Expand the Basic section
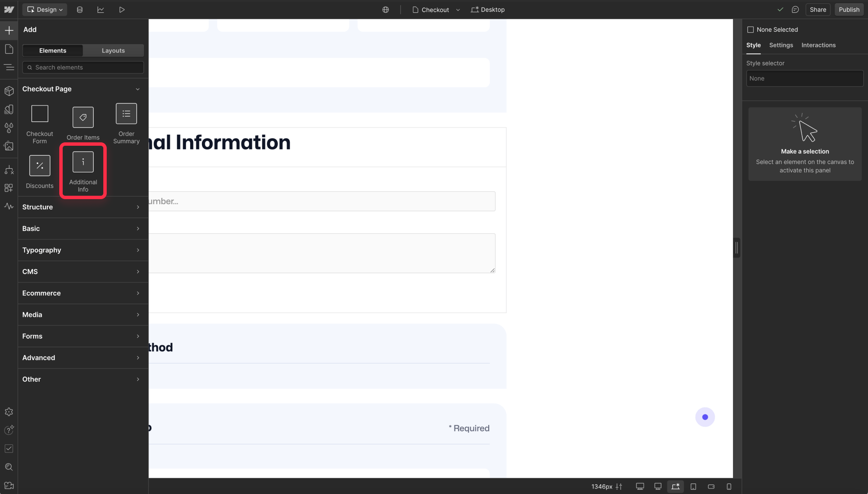 point(83,229)
